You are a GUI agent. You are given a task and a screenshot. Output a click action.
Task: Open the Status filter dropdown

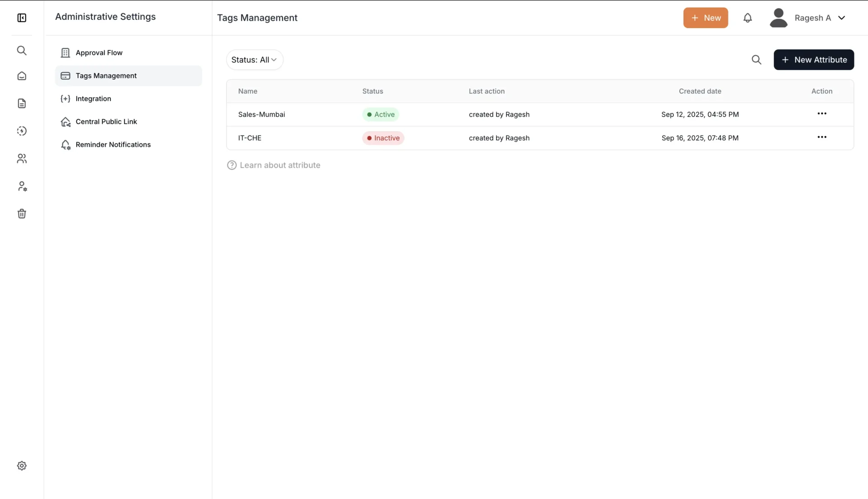254,59
